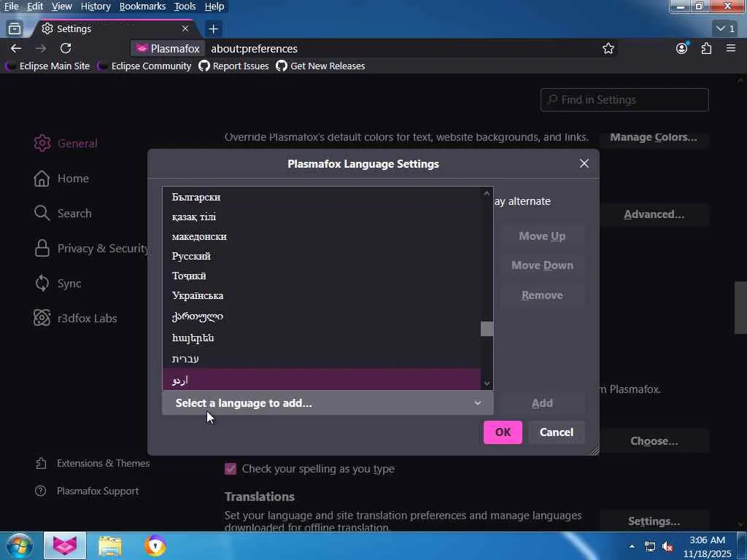Select қазақ тілі in language list

(x=322, y=217)
